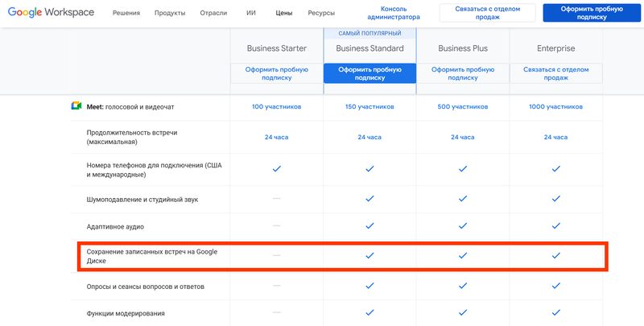This screenshot has width=644, height=326.
Task: Click Business Standard checkmark for Сохранение записанных встреч
Action: (x=369, y=255)
